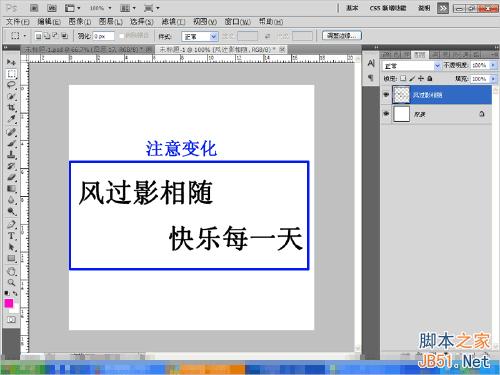The width and height of the screenshot is (500, 375).
Task: Open the 选择(S) menu
Action: click(142, 22)
